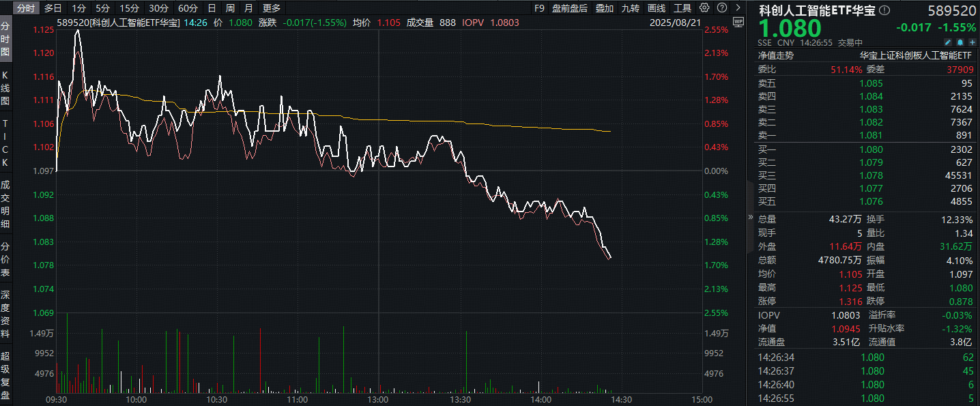Collapse the right quote panel arrows
Image resolution: width=980 pixels, height=406 pixels.
751,218
